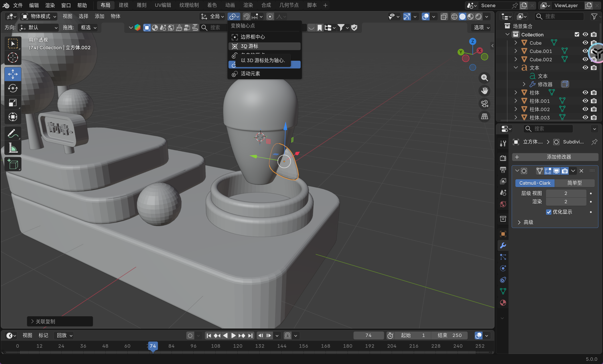Expand the 高级 section

tap(519, 222)
